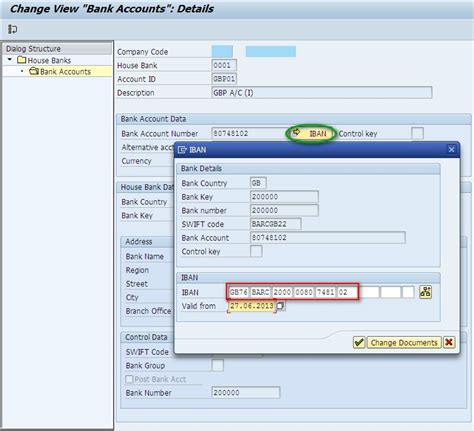Click the generate IBAN icon beside field
The width and height of the screenshot is (474, 431).
[426, 292]
